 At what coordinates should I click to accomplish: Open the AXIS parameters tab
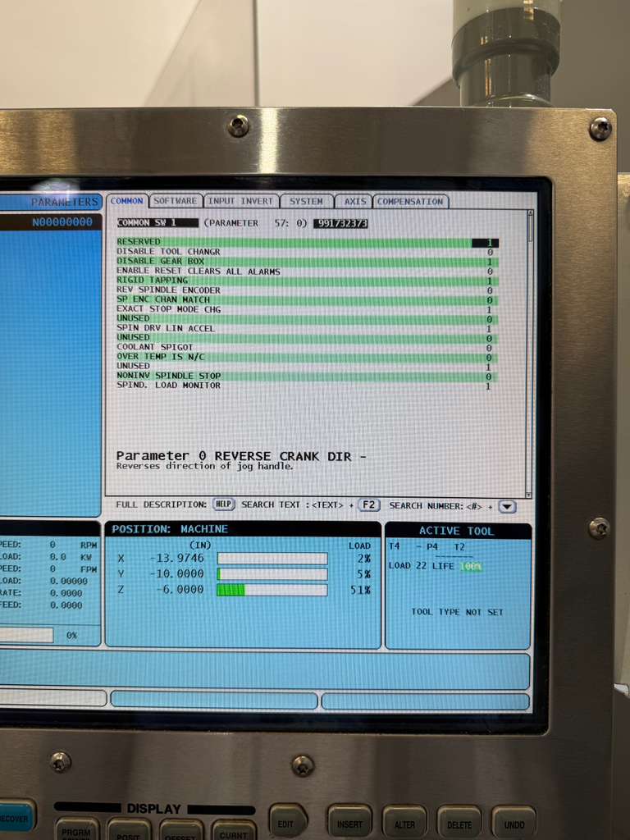point(354,201)
